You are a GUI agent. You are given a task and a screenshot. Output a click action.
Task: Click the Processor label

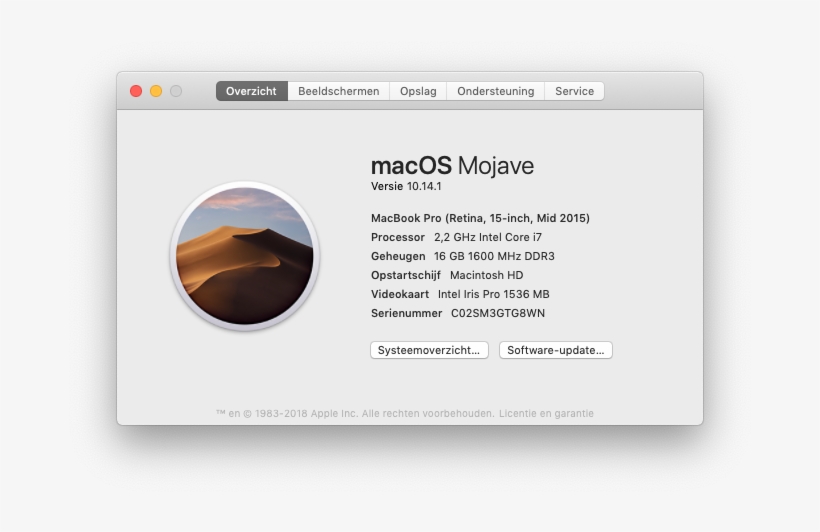(x=397, y=237)
